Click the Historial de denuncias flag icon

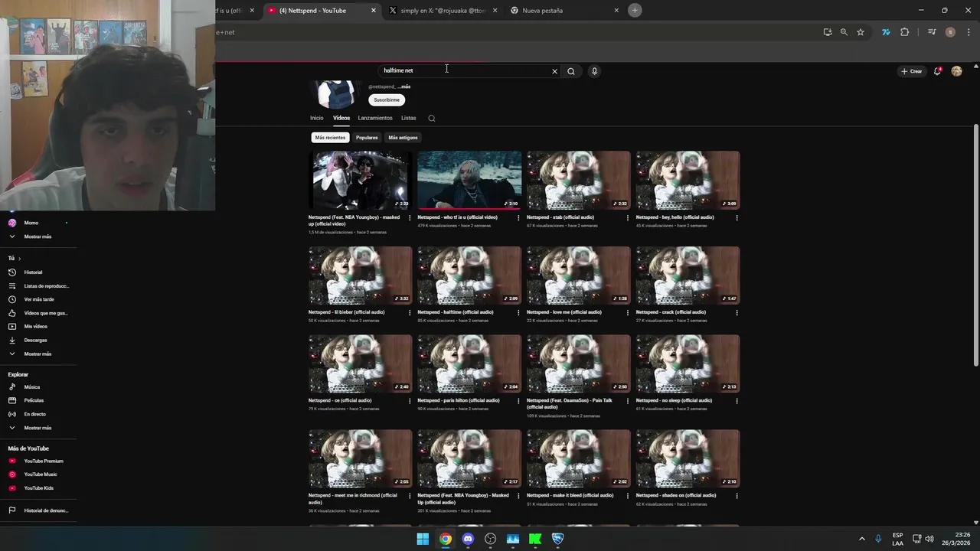tap(12, 510)
